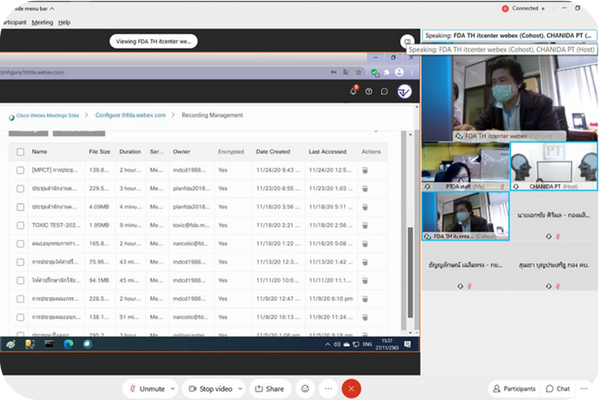The width and height of the screenshot is (600, 400).
Task: Click the user profile avatar in site header
Action: click(404, 91)
